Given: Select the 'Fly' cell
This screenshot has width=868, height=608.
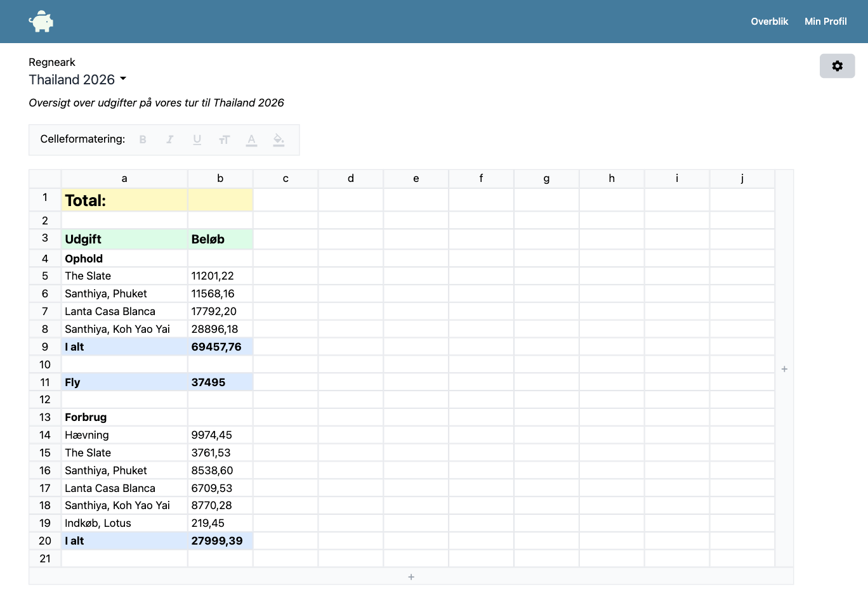Looking at the screenshot, I should coord(124,382).
